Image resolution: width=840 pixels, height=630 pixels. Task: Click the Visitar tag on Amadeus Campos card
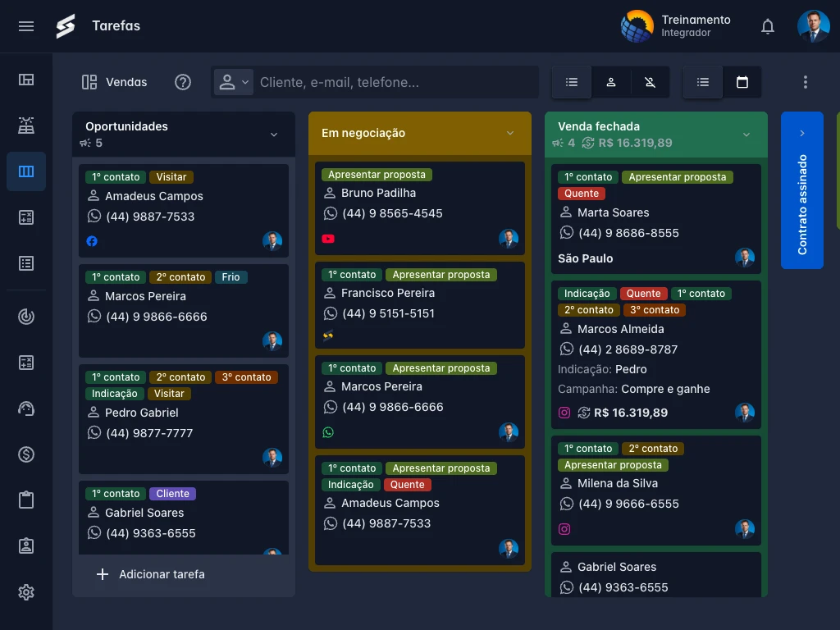pos(171,177)
